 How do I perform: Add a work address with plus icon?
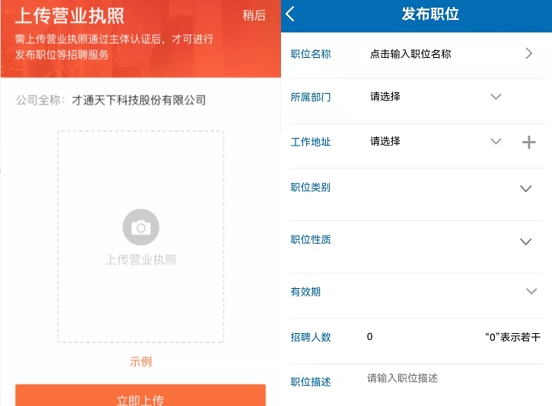(x=529, y=142)
